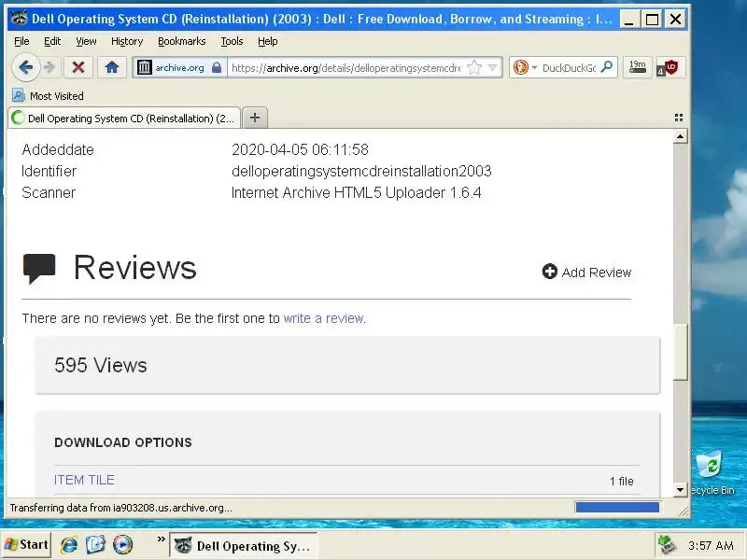Viewport: 747px width, 560px height.
Task: Click the DOWNLOAD OPTIONS heading
Action: point(123,442)
